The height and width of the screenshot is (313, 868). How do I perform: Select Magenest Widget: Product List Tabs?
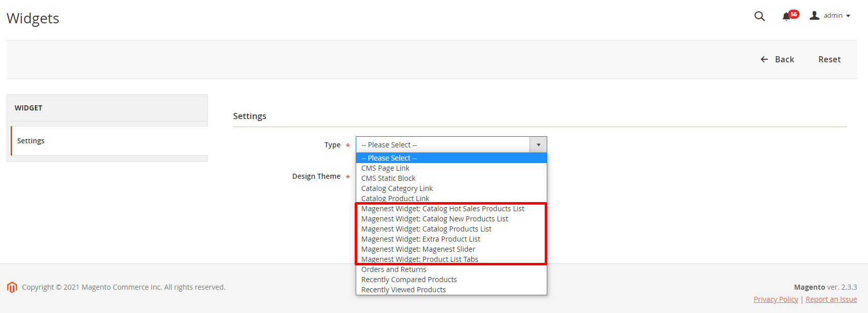pos(420,259)
